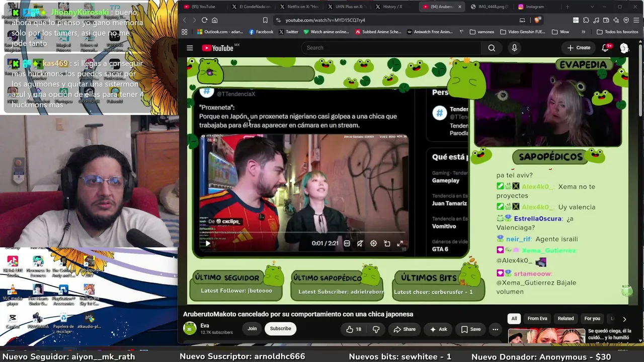Click the Ask button below the video

point(438,329)
